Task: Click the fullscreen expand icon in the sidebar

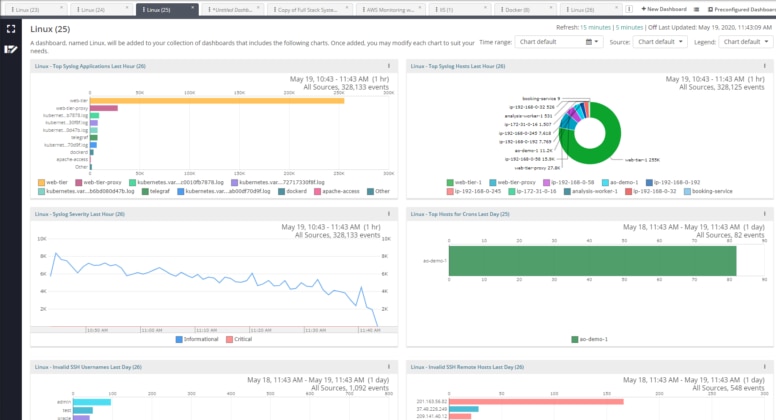Action: 11,29
